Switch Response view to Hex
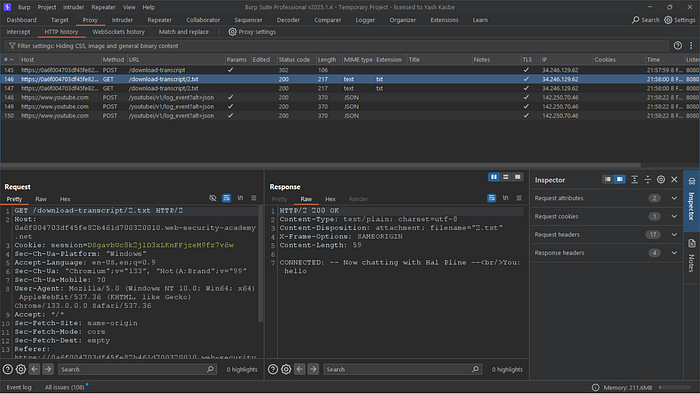This screenshot has width=700, height=394. click(330, 199)
